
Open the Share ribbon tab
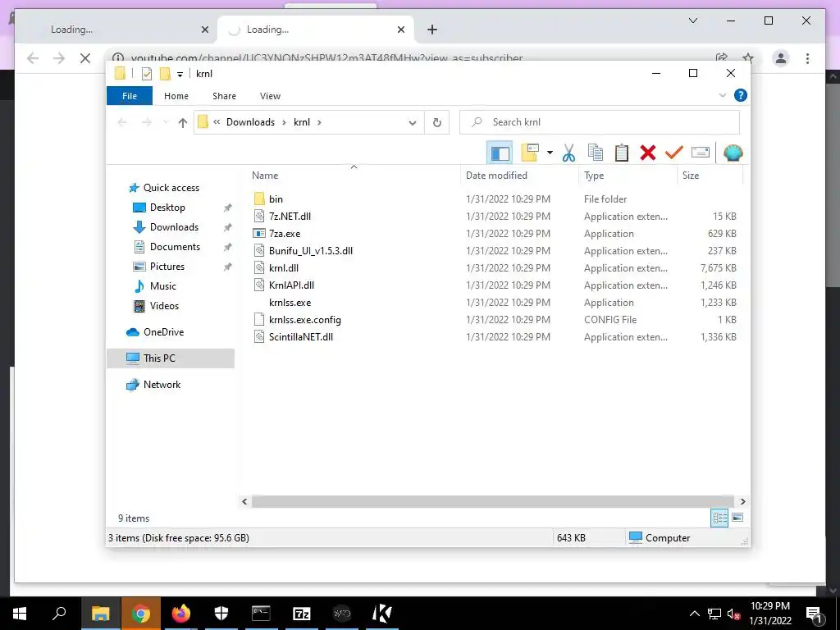tap(224, 96)
